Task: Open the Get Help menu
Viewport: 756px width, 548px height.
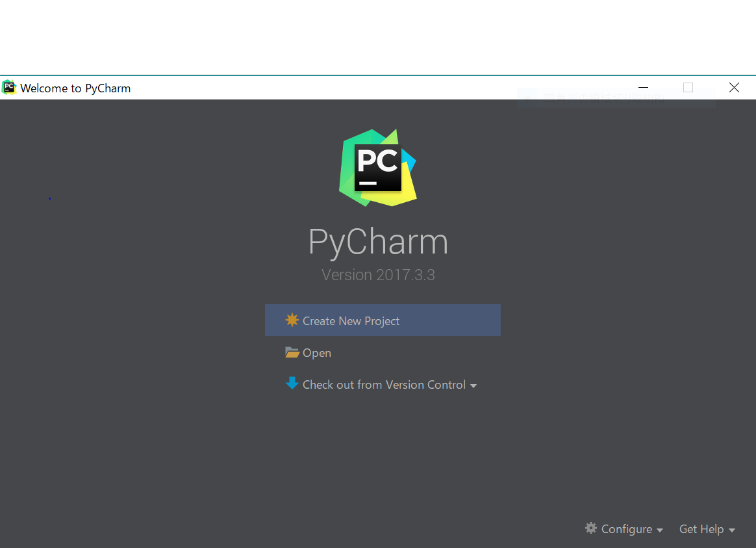Action: click(701, 529)
